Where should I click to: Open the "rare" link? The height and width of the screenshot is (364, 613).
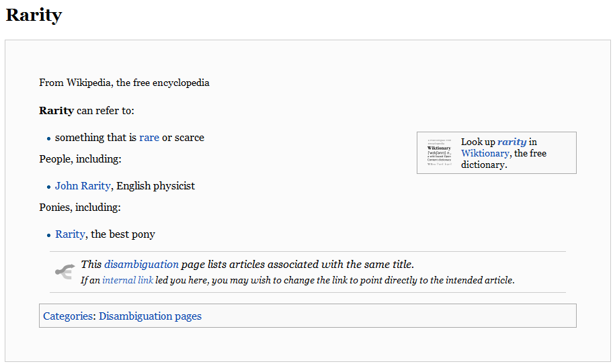click(x=149, y=138)
